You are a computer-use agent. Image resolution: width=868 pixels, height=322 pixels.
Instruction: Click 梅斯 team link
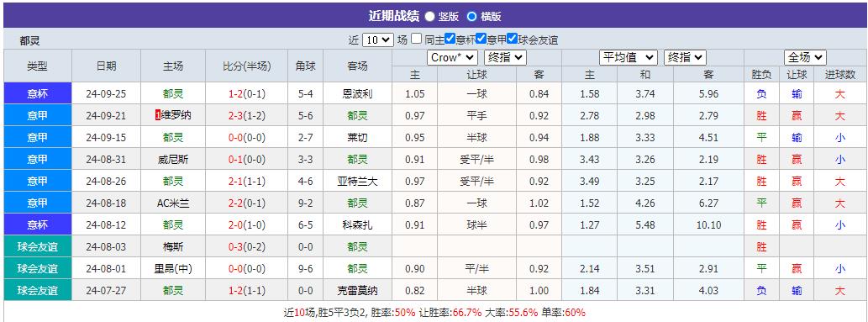173,247
